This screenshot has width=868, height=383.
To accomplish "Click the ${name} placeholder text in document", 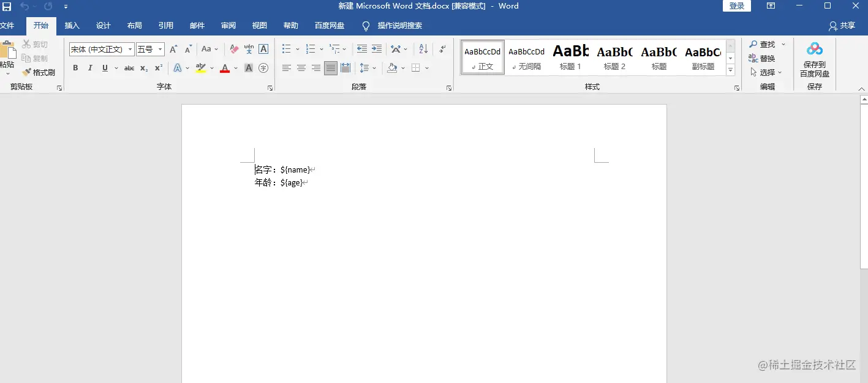I will pyautogui.click(x=295, y=169).
